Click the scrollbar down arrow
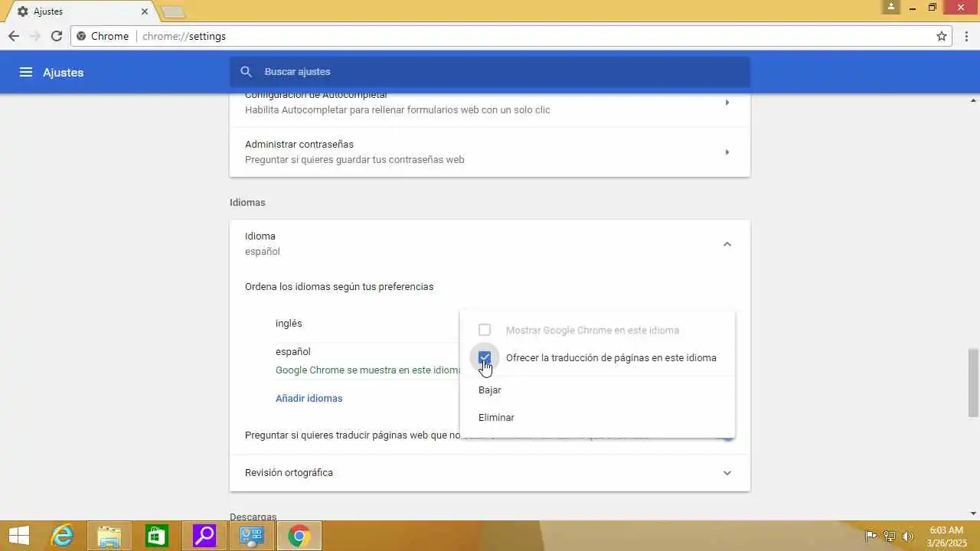The width and height of the screenshot is (980, 551). tap(974, 514)
